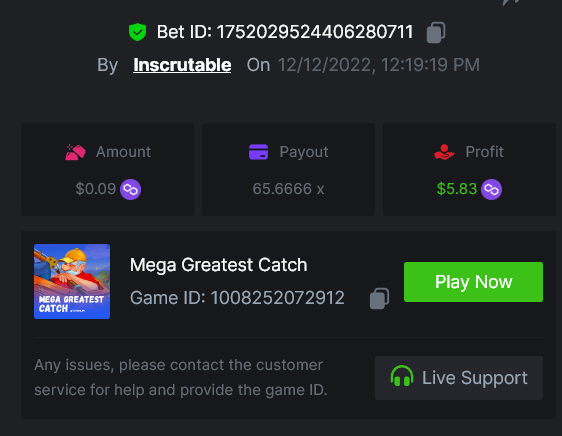Click the bet date and time text
The height and width of the screenshot is (436, 562).
[x=378, y=65]
